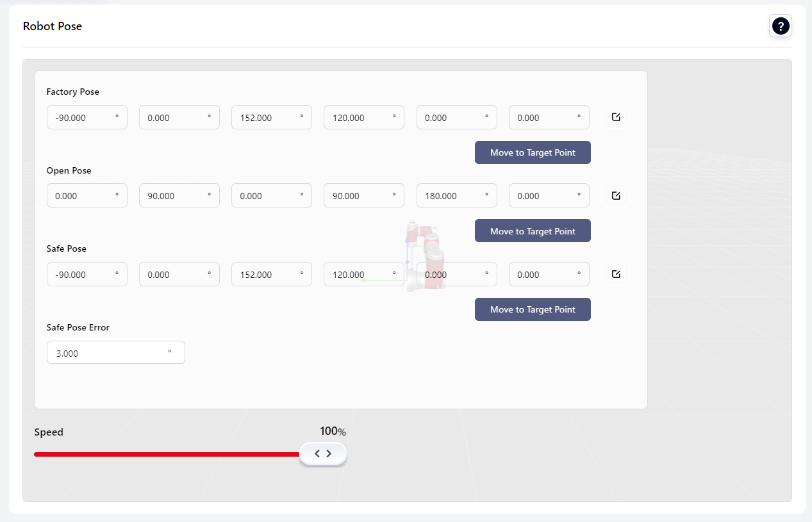This screenshot has height=522, width=812.
Task: Click Open Pose first joint field 0.000
Action: (x=82, y=196)
